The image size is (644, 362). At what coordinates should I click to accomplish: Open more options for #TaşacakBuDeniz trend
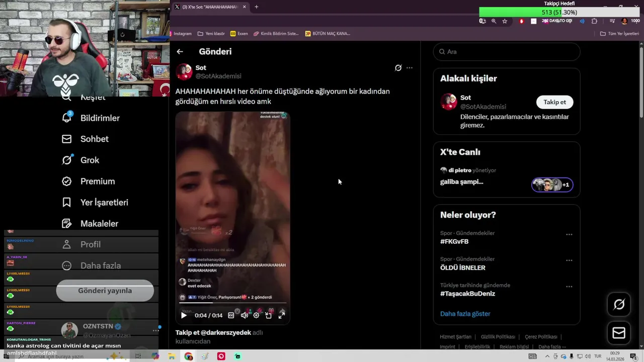(x=569, y=287)
